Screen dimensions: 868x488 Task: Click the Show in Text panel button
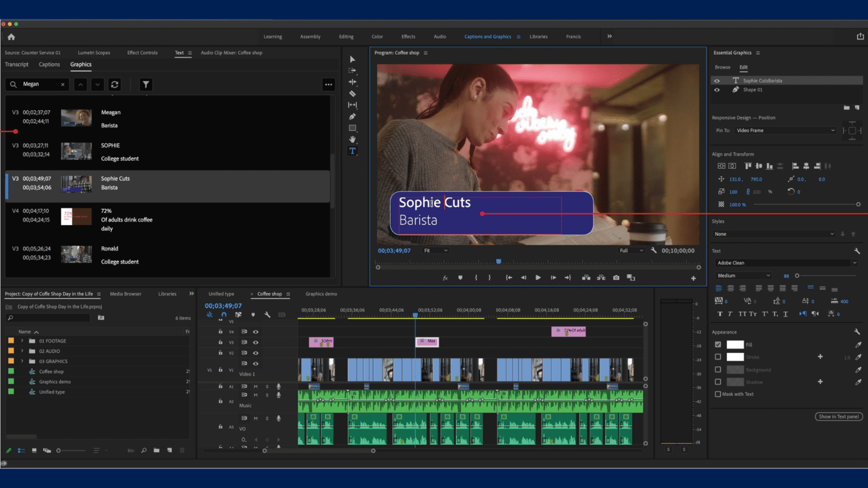click(839, 416)
